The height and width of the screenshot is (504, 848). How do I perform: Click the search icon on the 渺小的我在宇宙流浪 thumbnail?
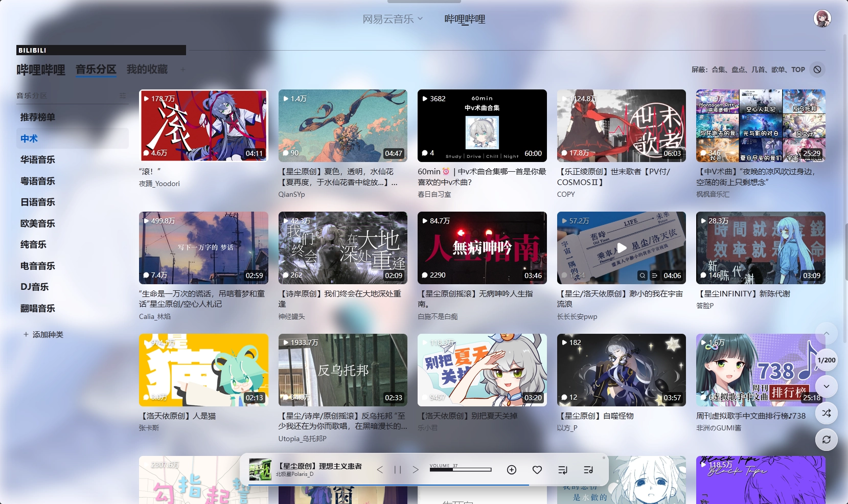click(x=643, y=276)
